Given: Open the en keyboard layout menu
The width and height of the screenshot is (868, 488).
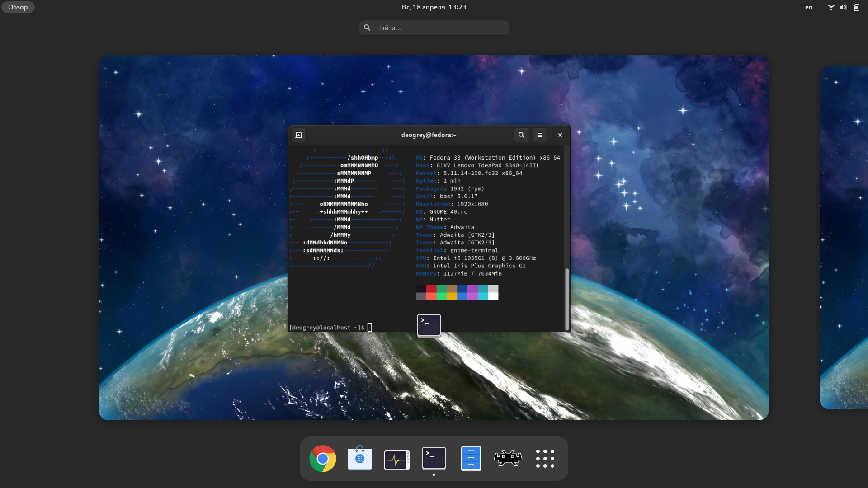Looking at the screenshot, I should coord(809,7).
